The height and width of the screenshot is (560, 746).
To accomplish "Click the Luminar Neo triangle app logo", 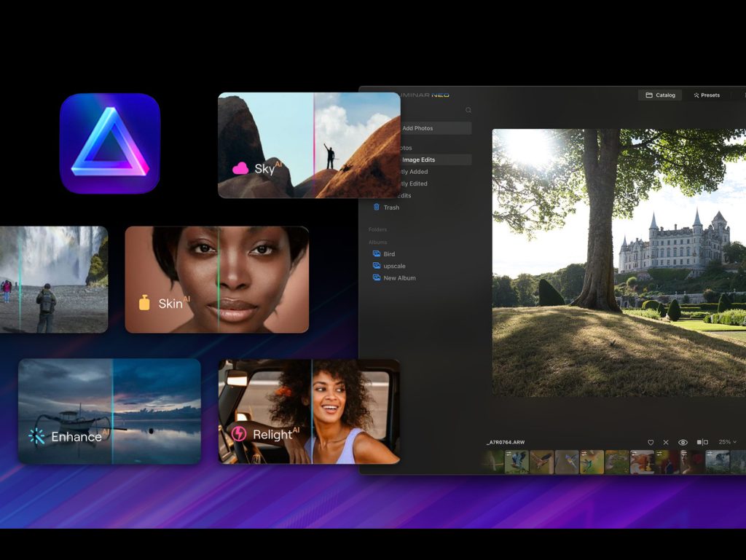I will coord(110,143).
